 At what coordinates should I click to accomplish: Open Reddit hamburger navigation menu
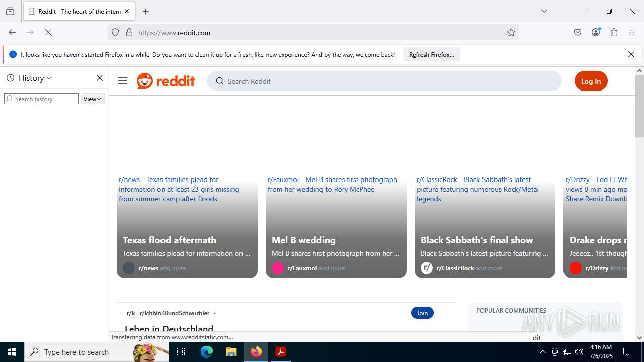[123, 81]
